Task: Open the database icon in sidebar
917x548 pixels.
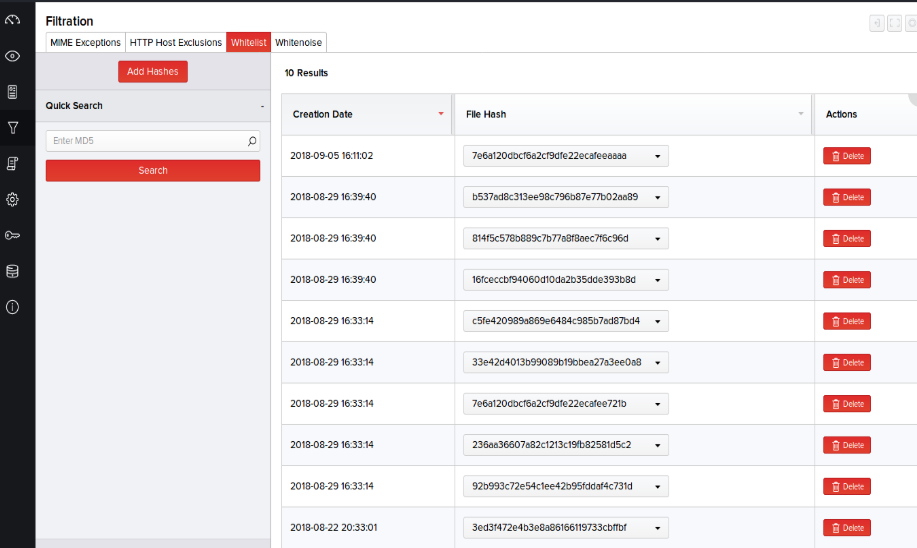Action: [x=13, y=271]
